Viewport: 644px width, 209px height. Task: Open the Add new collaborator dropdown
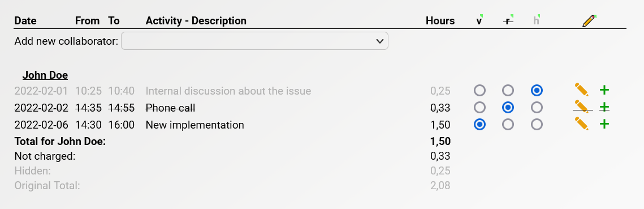pyautogui.click(x=254, y=41)
